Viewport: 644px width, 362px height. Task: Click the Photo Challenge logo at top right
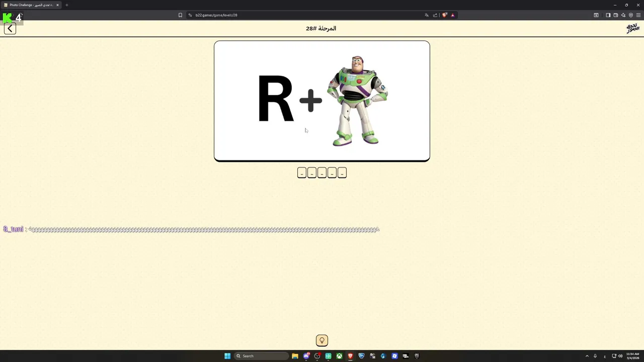click(x=632, y=28)
